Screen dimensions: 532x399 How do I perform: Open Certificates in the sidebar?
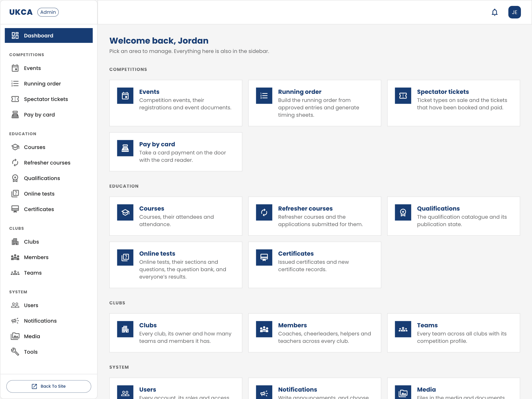49,209
